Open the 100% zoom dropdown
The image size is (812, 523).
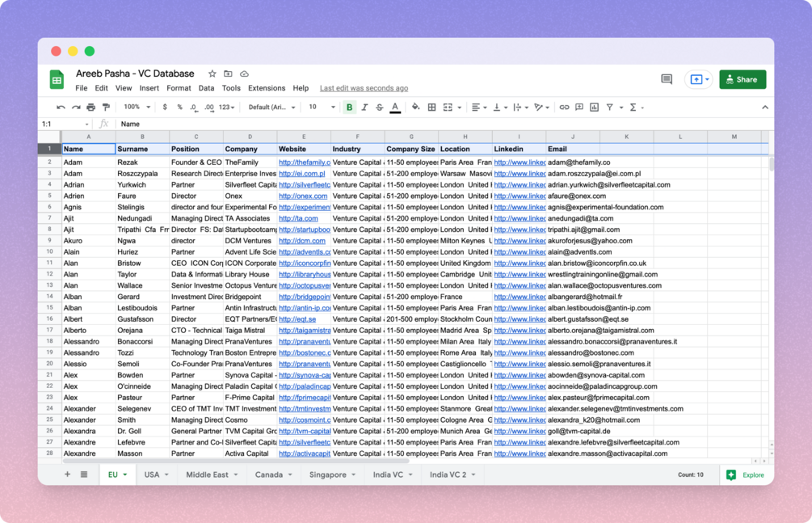click(137, 108)
